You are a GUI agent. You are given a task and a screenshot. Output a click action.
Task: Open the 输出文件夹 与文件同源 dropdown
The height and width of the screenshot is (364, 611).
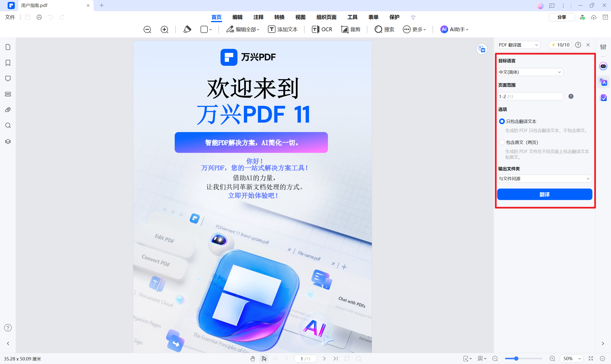pos(544,179)
